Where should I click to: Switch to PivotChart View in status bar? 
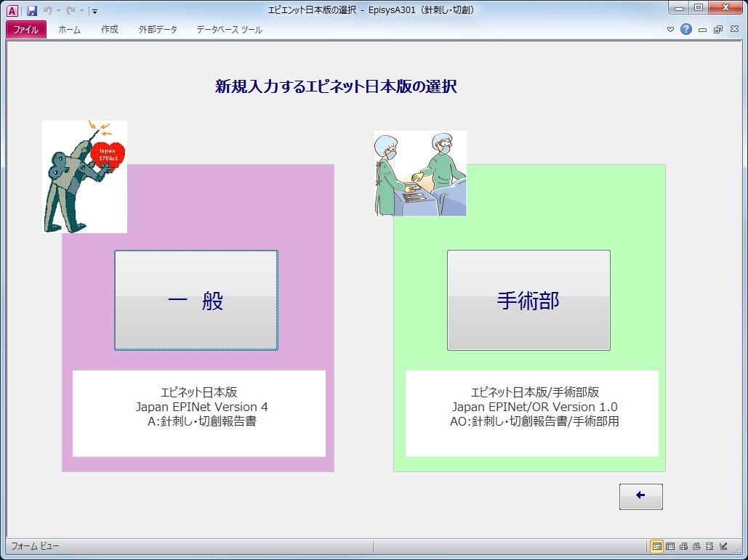696,546
